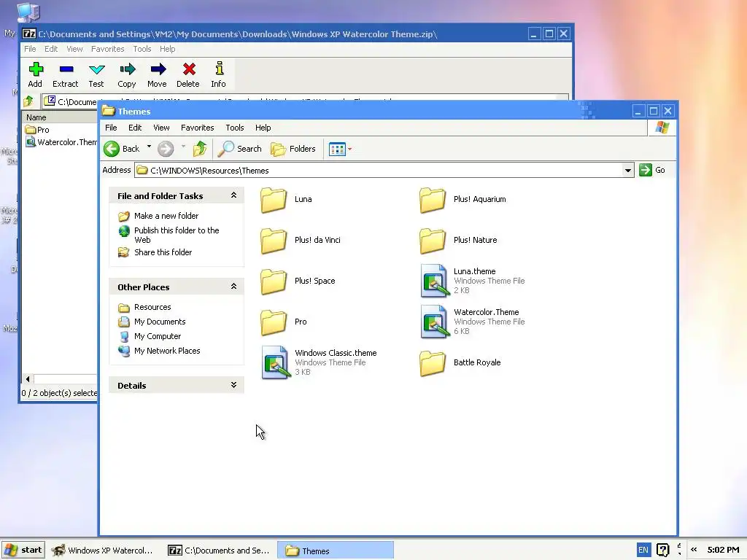Viewport: 747px width, 560px height.
Task: Click the up-folder icon in 7-Zip window
Action: pyautogui.click(x=28, y=101)
